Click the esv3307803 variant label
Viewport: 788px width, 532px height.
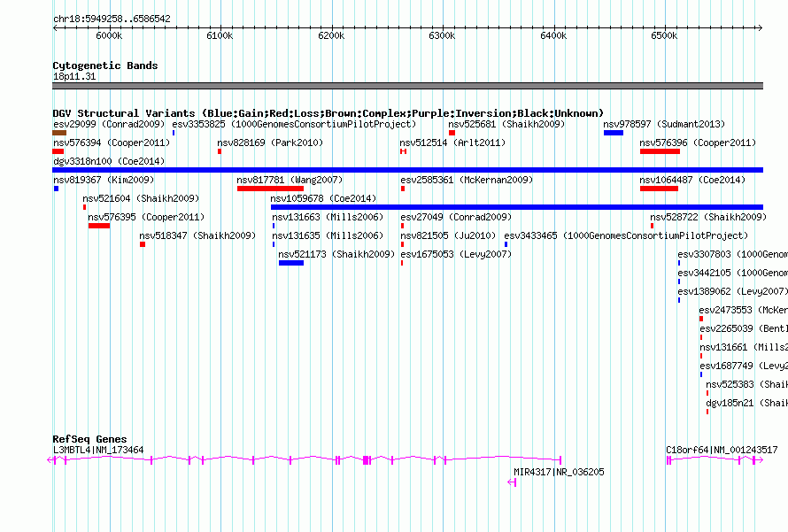733,254
